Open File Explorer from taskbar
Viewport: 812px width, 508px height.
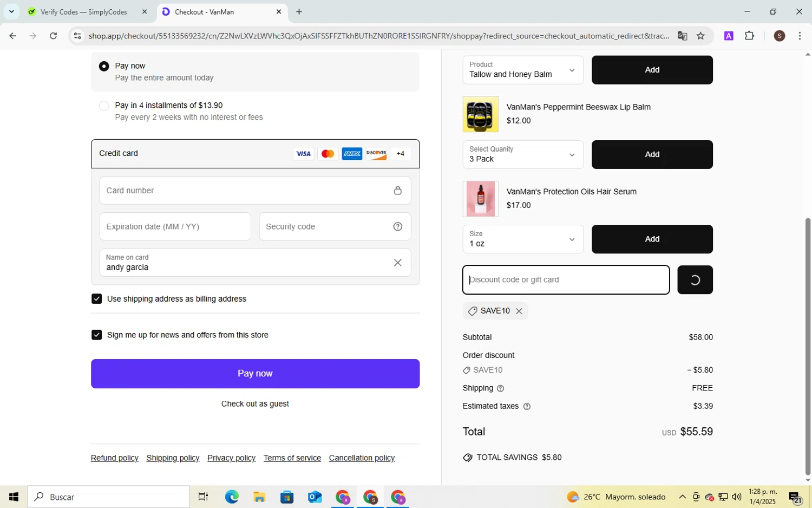pos(259,497)
